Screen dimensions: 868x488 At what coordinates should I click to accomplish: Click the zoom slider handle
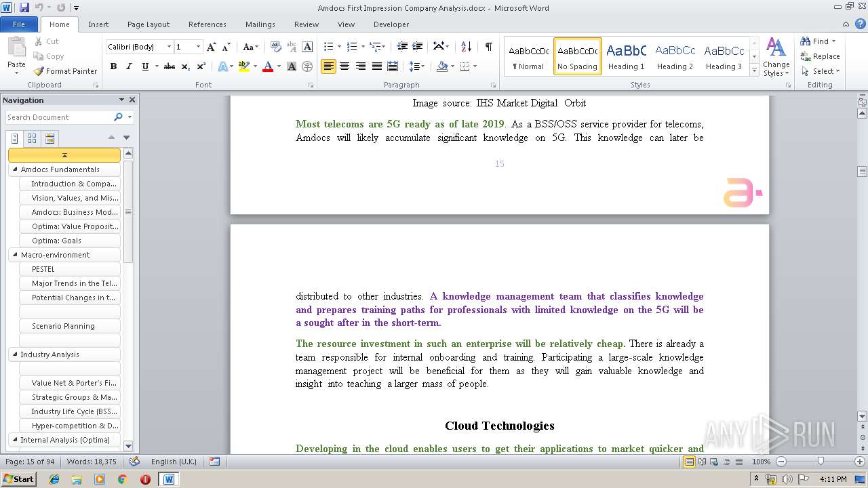click(x=821, y=462)
